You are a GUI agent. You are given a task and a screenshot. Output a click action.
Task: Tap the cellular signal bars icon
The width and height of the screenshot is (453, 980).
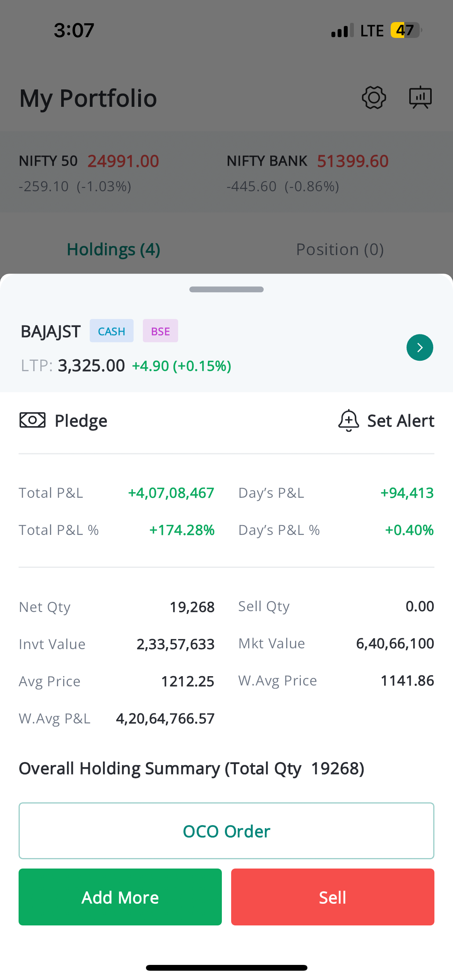pos(342,31)
